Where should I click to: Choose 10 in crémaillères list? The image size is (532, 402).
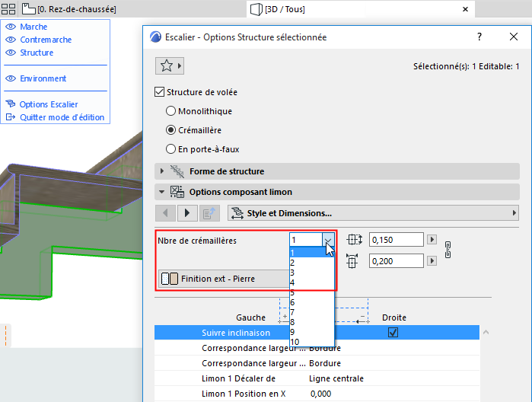coord(312,342)
